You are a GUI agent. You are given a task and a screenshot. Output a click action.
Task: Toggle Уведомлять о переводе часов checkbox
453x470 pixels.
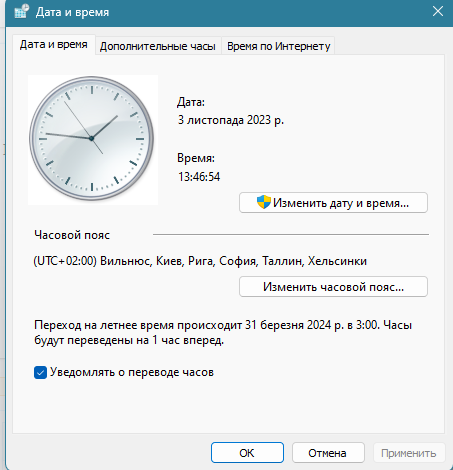[x=40, y=372]
